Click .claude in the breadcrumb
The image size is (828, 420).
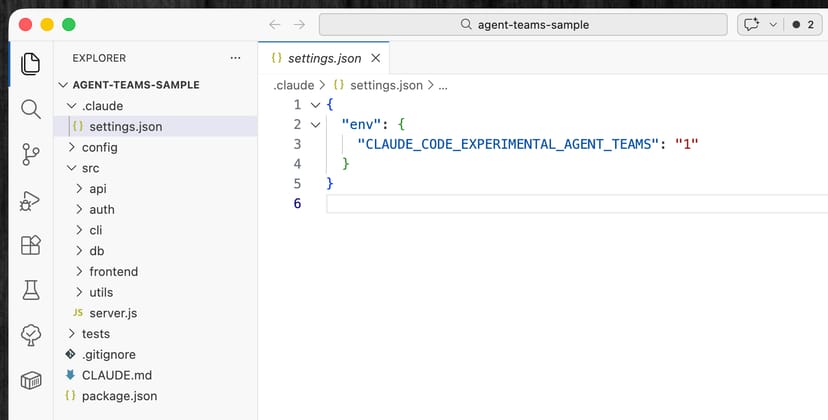(293, 85)
